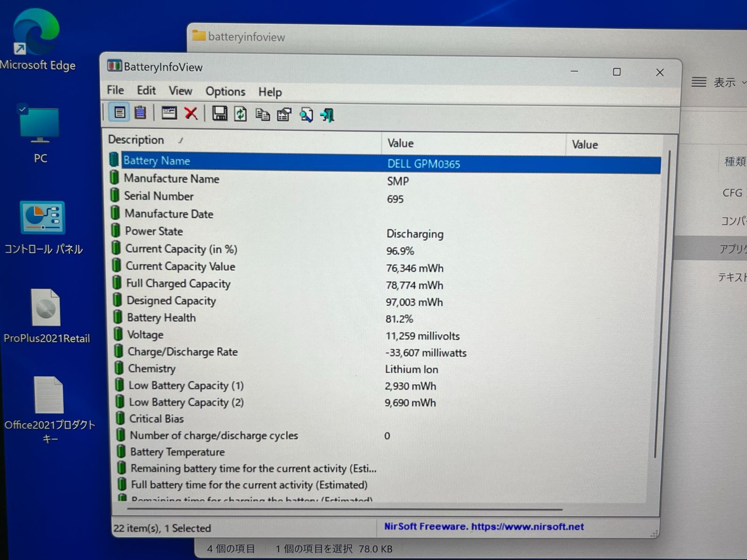The image size is (747, 560).
Task: Select the Charge/Discharge Rate row
Action: coord(385,352)
